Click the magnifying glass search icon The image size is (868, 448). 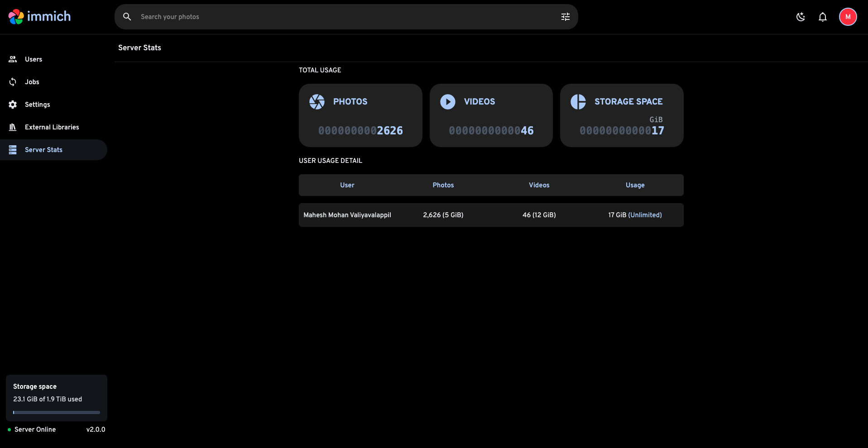click(x=127, y=17)
